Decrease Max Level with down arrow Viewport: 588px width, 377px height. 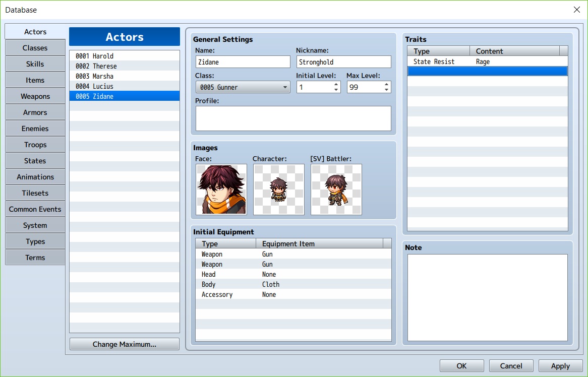click(x=387, y=90)
